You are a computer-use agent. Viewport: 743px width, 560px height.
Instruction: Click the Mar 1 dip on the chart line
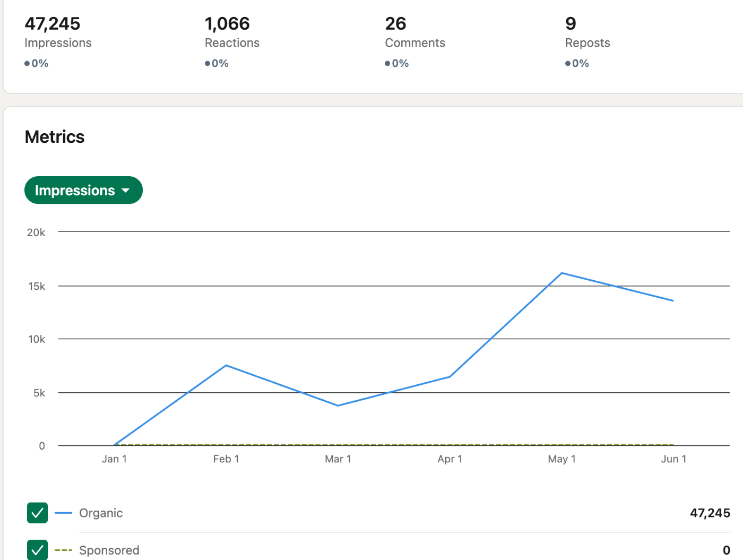click(338, 406)
